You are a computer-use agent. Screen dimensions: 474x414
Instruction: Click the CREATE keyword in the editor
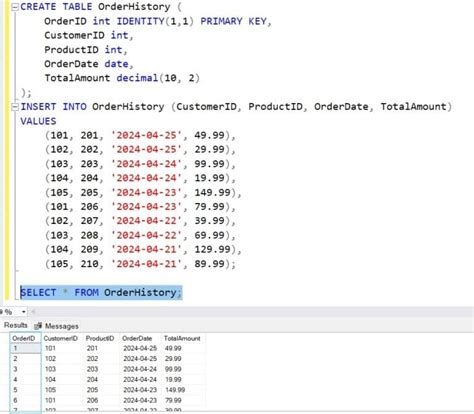pos(38,7)
